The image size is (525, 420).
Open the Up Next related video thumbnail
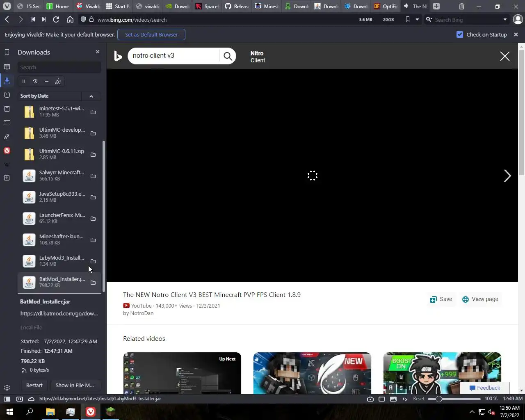click(182, 373)
